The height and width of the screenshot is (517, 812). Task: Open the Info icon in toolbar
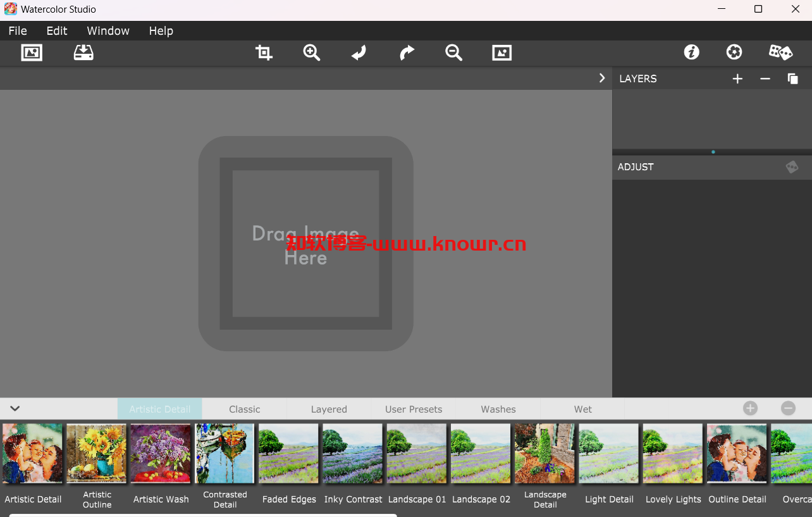[x=692, y=52]
